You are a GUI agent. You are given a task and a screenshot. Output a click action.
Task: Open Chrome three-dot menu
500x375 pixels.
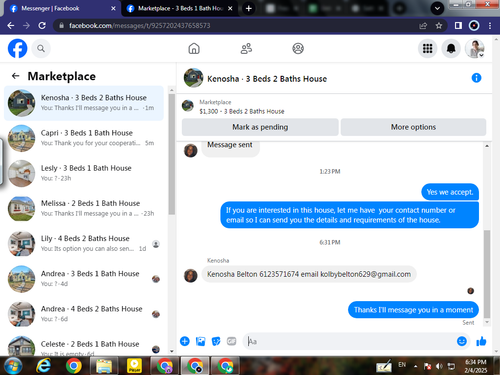[490, 26]
